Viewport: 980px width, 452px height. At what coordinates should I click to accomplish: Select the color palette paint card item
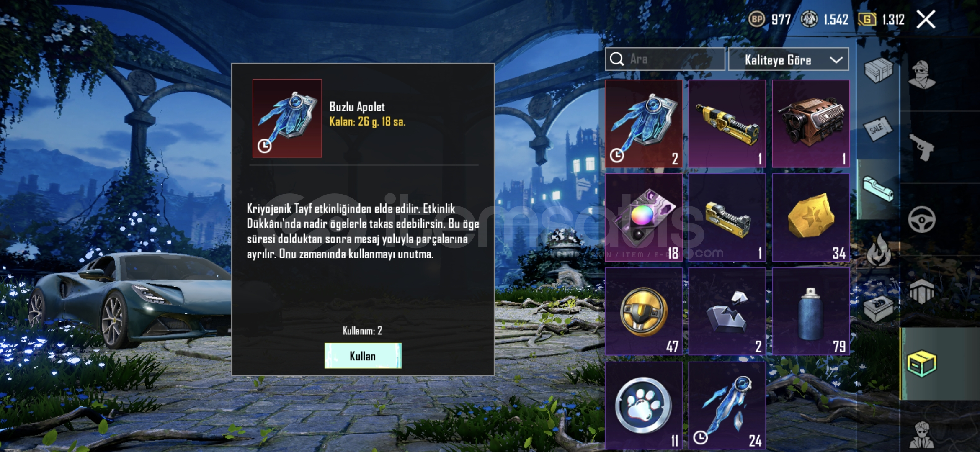click(644, 218)
